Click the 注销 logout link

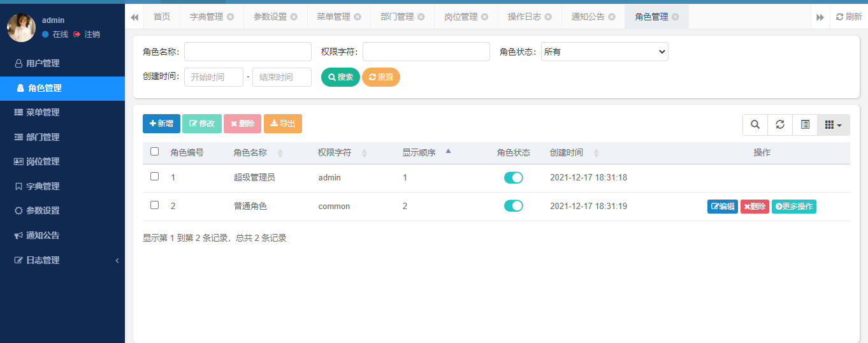pyautogui.click(x=87, y=34)
